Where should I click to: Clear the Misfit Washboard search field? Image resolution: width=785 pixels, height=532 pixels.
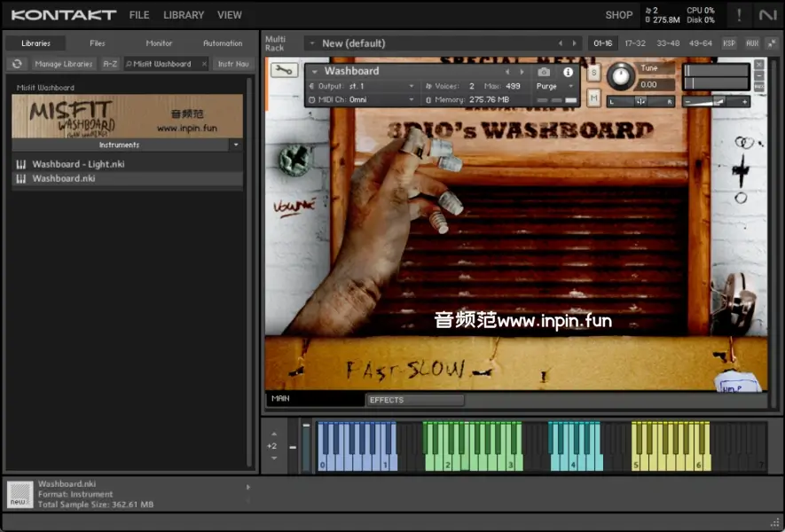pos(203,64)
